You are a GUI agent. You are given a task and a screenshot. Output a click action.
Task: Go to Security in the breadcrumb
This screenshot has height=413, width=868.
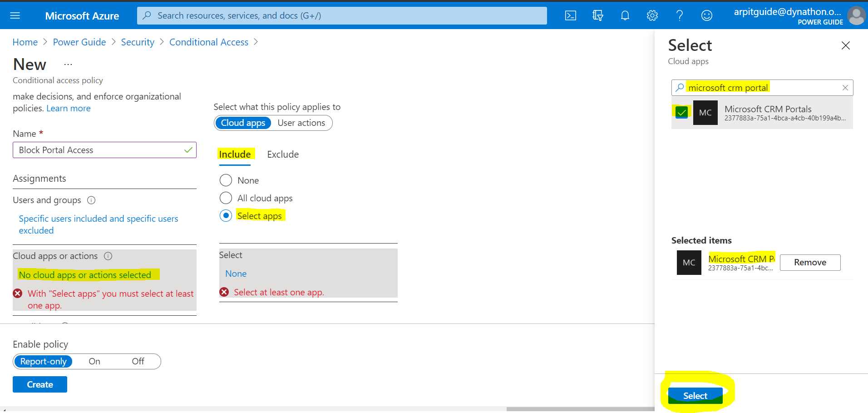coord(138,42)
